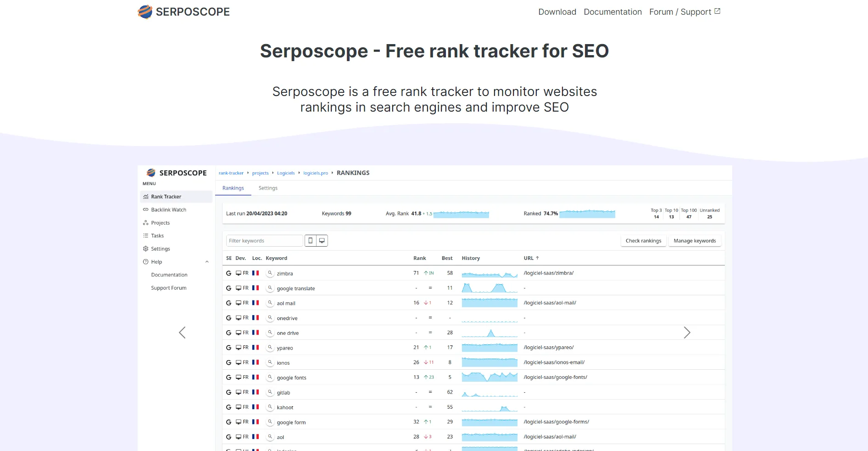This screenshot has height=451, width=868.
Task: Click the search icon beside ionos
Action: [x=270, y=362]
